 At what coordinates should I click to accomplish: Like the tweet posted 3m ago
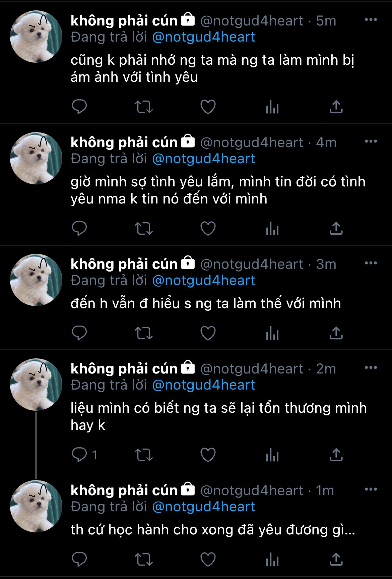(208, 333)
